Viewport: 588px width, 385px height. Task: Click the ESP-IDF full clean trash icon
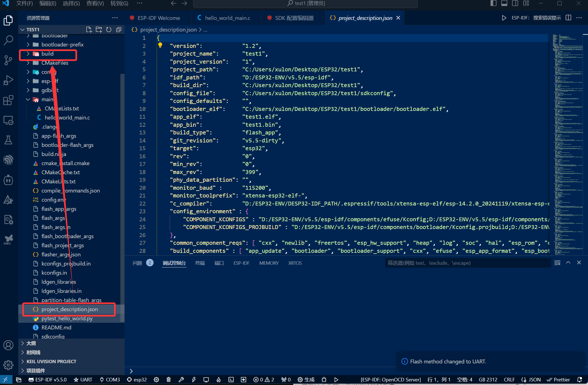pos(169,379)
